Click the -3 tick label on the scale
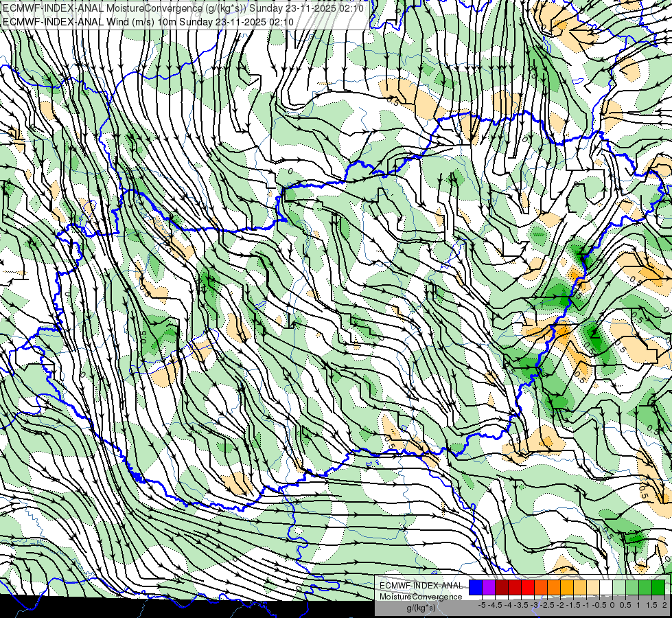The image size is (672, 618). 535,605
